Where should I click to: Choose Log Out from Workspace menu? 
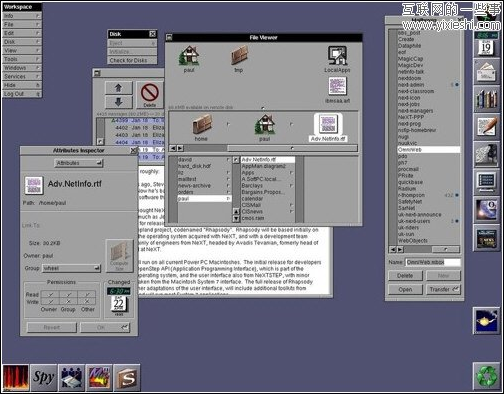point(22,94)
